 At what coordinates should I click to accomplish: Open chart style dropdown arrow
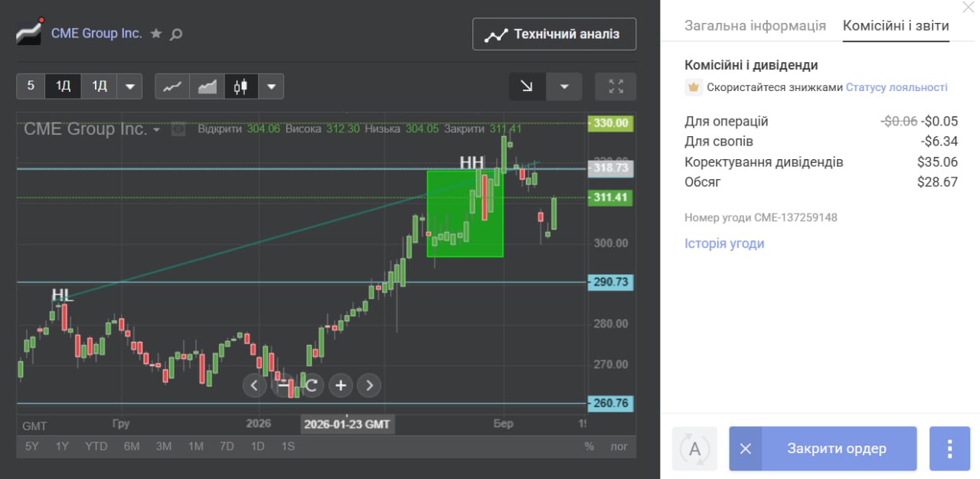click(271, 86)
